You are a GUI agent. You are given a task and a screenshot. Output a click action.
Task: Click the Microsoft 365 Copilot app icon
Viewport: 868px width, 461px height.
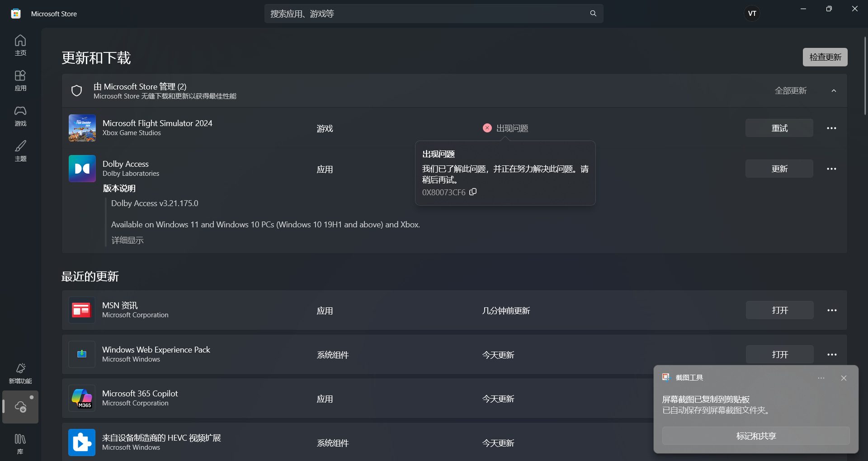(82, 398)
